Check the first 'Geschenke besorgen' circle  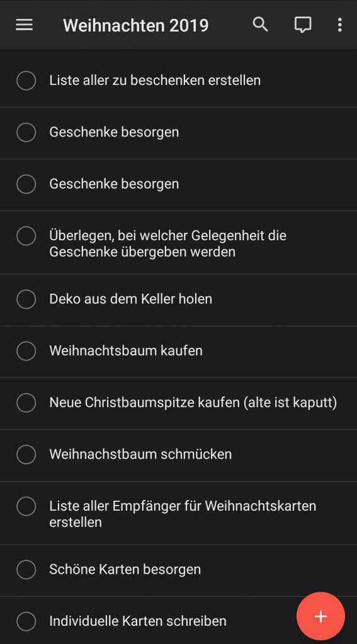(x=26, y=132)
